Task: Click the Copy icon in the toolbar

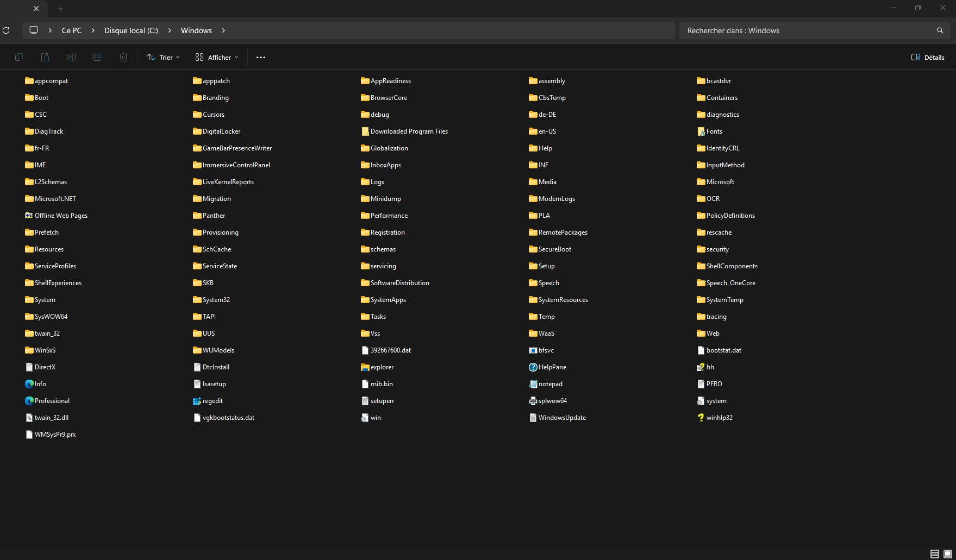Action: coord(19,57)
